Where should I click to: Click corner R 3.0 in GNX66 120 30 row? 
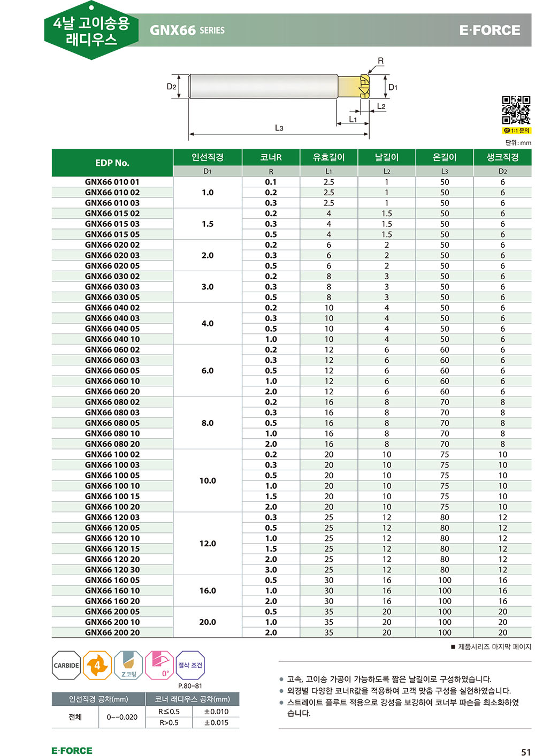click(271, 570)
